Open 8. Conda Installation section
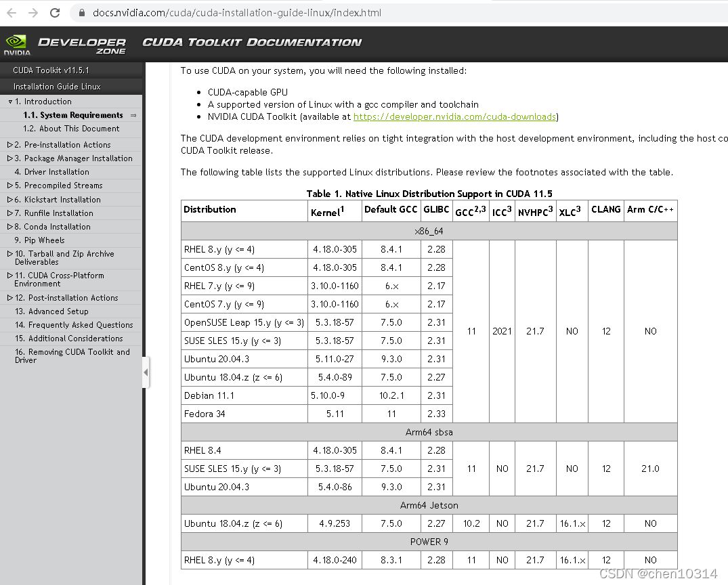728x585 pixels. 52,227
